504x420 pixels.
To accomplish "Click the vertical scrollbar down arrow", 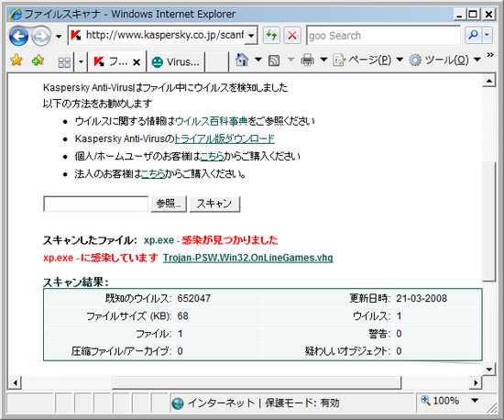I will click(x=489, y=370).
